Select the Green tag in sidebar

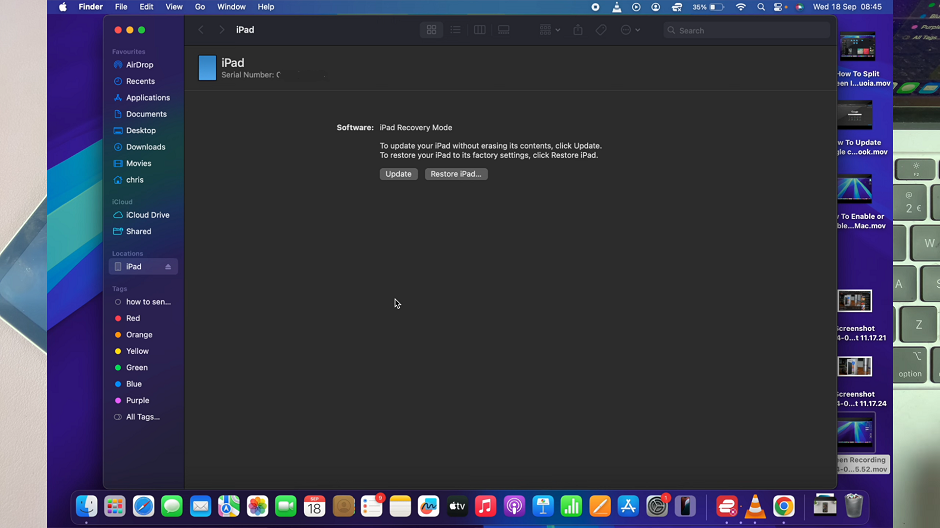[x=137, y=367]
